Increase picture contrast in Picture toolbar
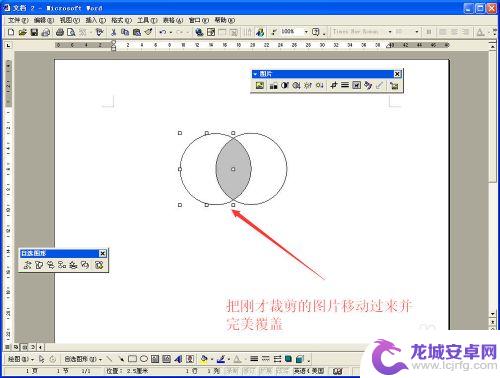 tap(285, 85)
